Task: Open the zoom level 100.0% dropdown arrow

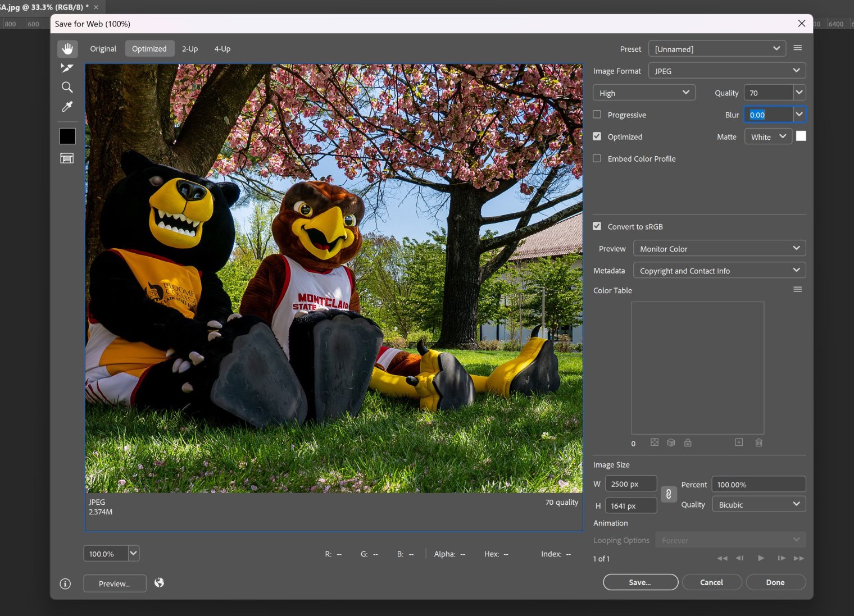Action: pyautogui.click(x=134, y=554)
